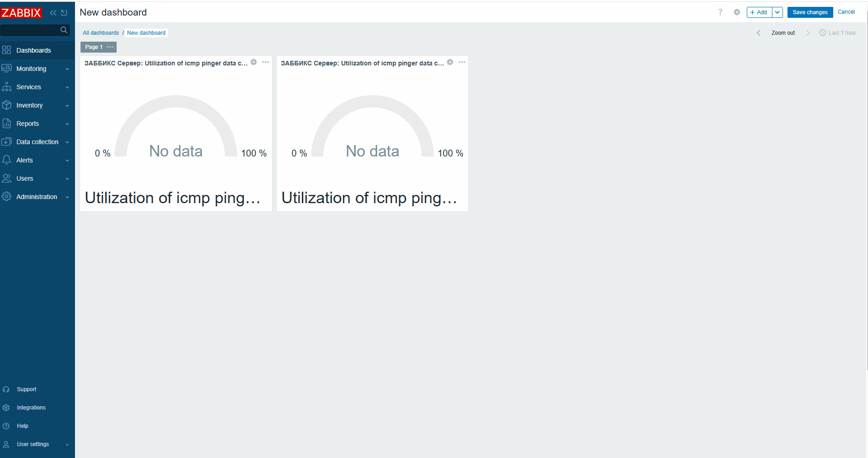
Task: Click Zoom out time control
Action: click(783, 33)
